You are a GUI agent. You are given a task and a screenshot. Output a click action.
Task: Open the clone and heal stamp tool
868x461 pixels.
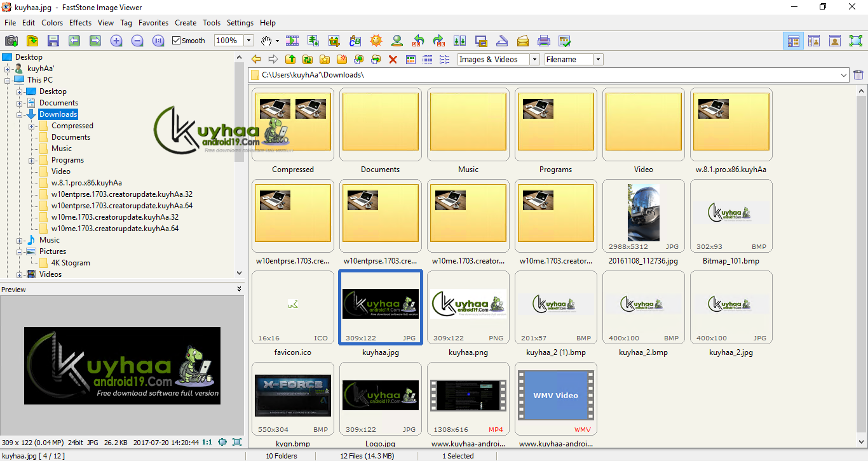(397, 41)
